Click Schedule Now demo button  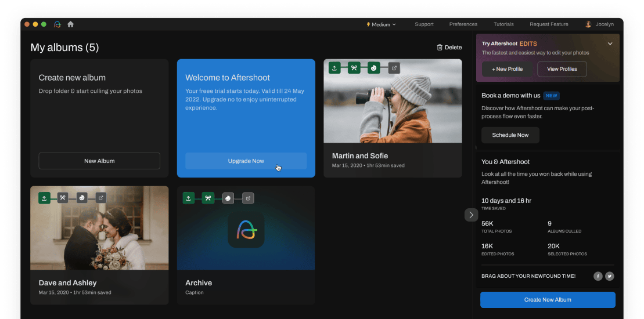click(510, 135)
